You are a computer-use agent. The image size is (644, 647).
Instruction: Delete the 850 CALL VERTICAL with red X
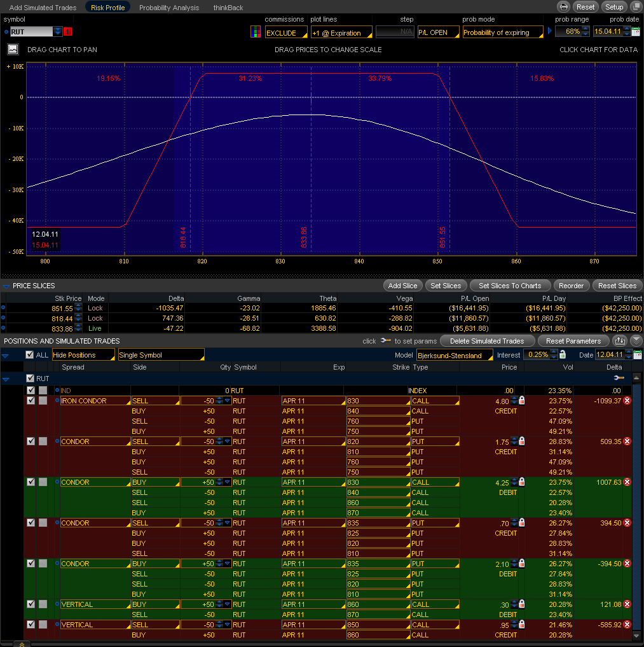pyautogui.click(x=627, y=625)
